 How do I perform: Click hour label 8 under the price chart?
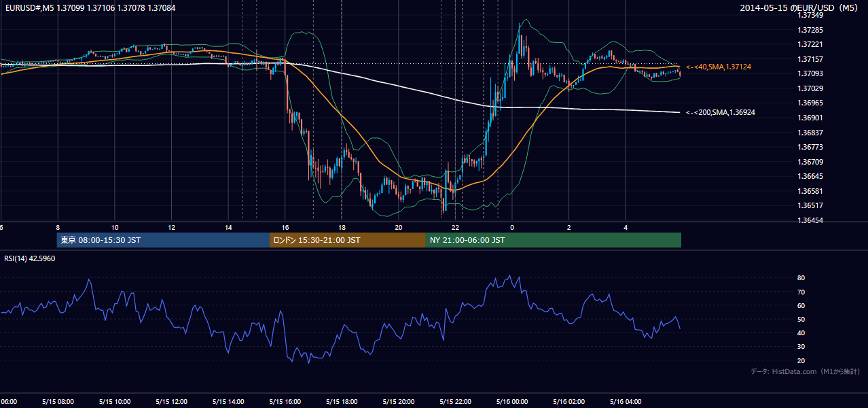[x=58, y=227]
